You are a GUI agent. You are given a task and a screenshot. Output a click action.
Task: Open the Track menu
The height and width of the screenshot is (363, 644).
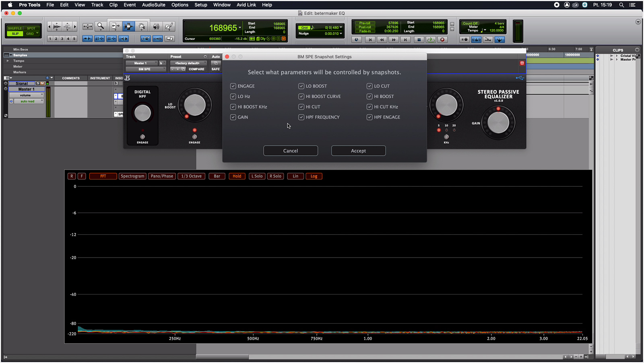(97, 5)
